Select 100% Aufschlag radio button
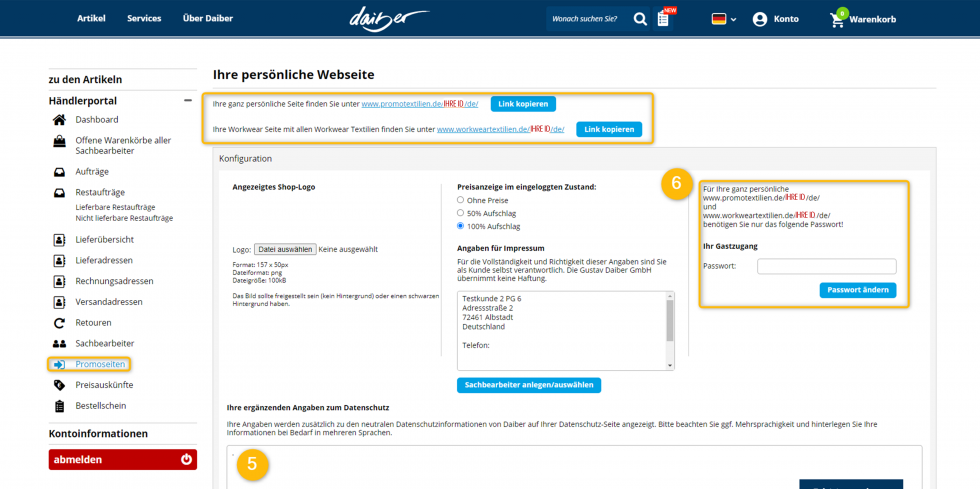The image size is (980, 489). (461, 226)
